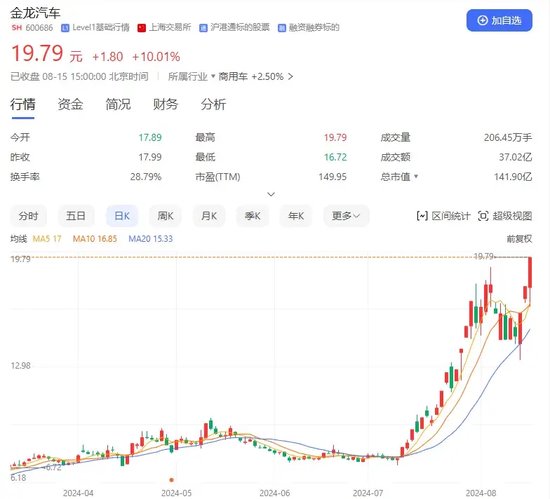
Task: Switch to the 简况 tab
Action: click(x=118, y=104)
